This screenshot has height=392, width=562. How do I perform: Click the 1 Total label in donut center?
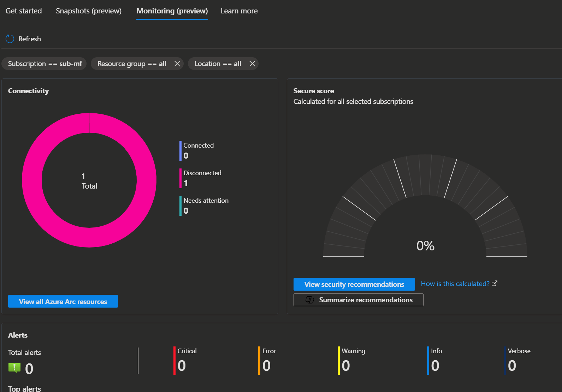89,181
